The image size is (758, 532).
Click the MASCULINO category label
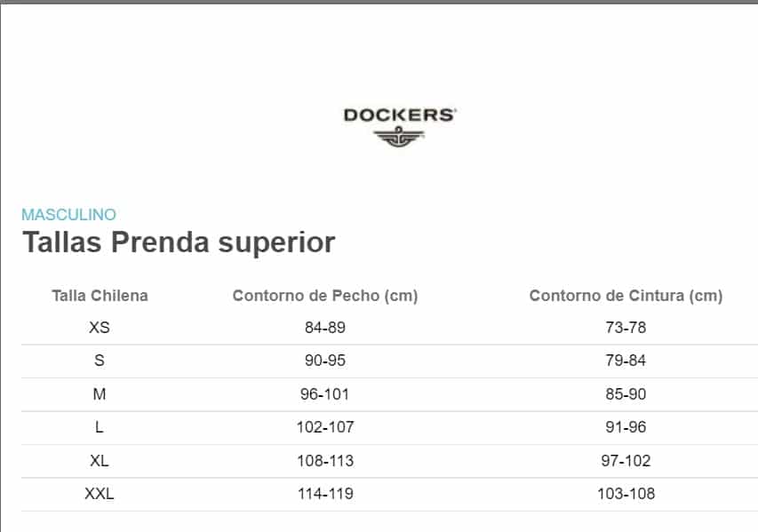pos(68,215)
